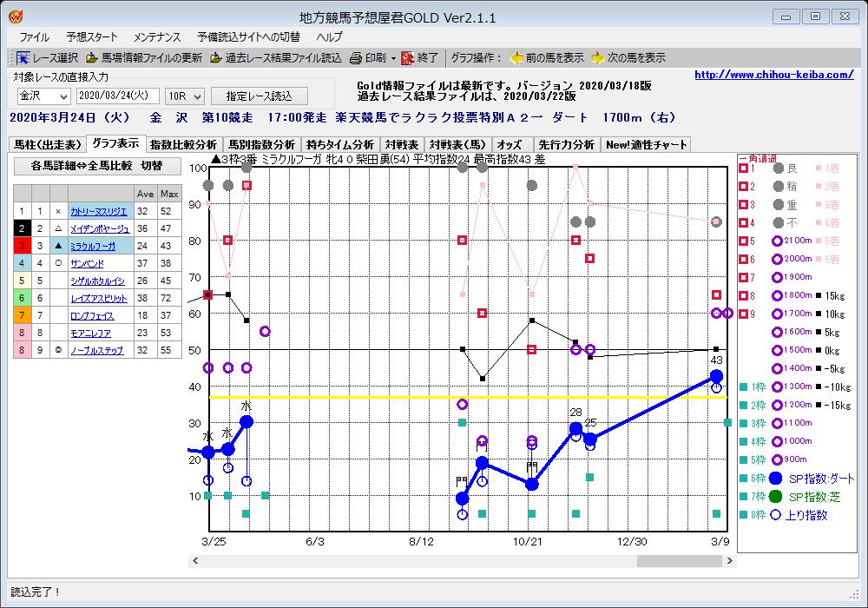Viewport: 868px width, 608px height.
Task: Click the black square 15kg legend icon
Action: 819,295
